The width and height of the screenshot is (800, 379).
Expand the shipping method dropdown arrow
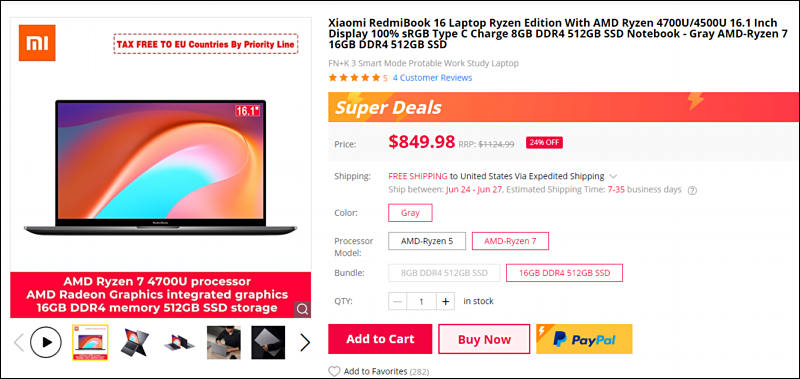tap(613, 176)
